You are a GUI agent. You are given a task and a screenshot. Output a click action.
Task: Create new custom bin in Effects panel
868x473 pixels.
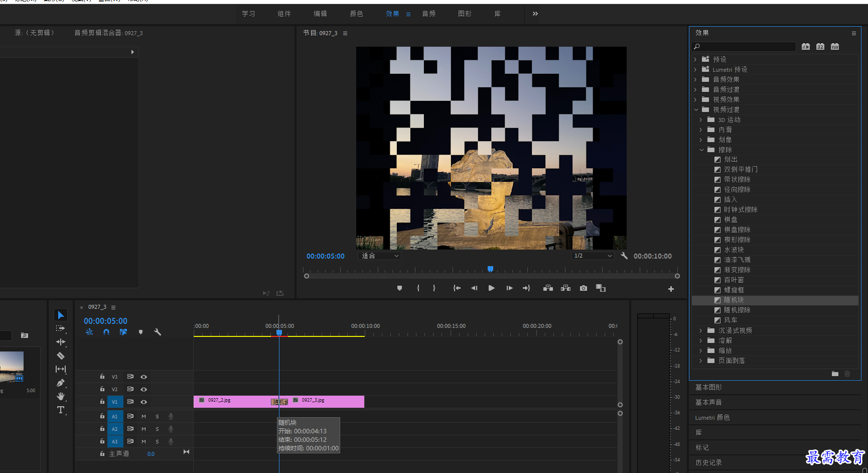click(835, 374)
